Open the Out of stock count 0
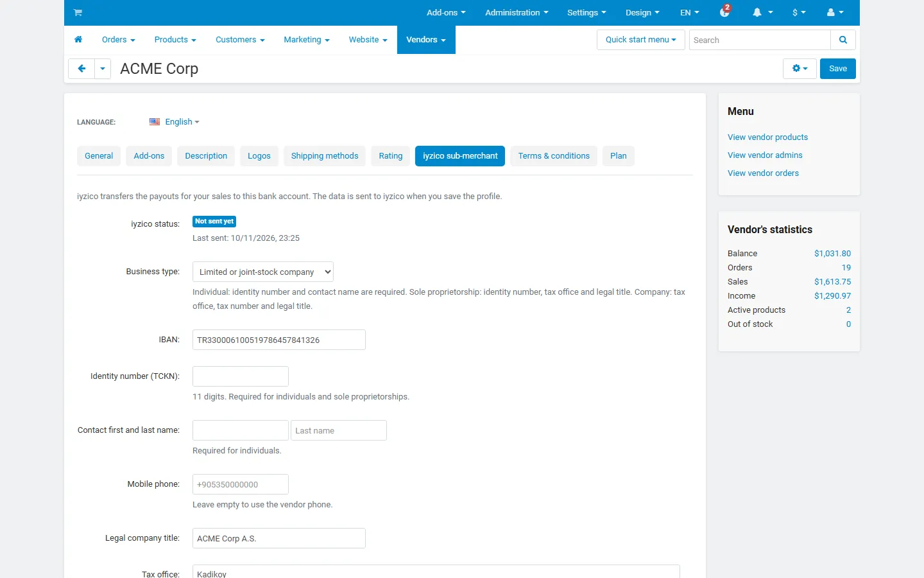924x578 pixels. [848, 324]
